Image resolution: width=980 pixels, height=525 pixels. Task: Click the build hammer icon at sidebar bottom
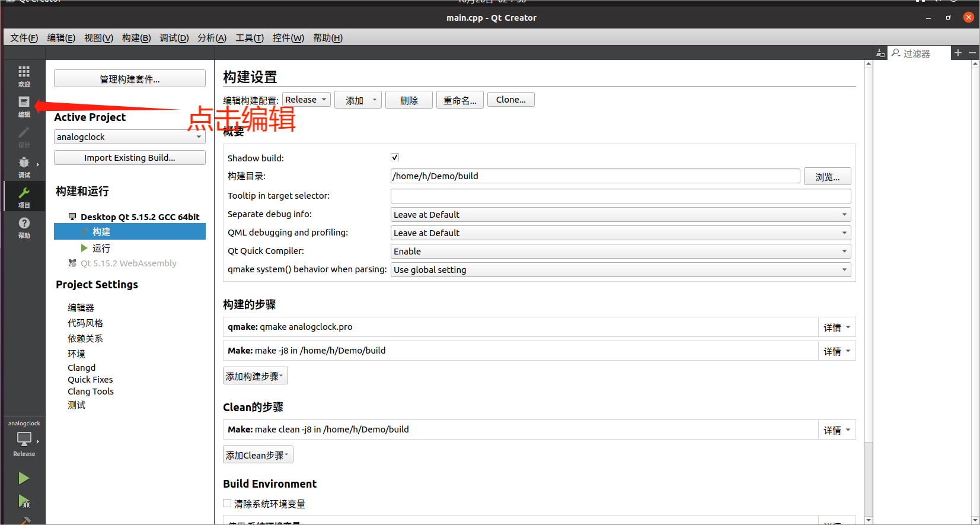pos(24,521)
